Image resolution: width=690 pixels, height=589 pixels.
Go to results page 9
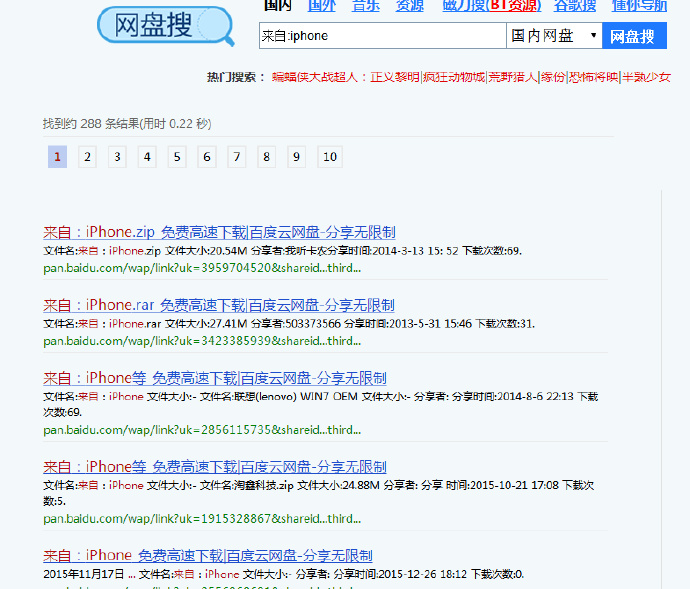click(x=296, y=157)
